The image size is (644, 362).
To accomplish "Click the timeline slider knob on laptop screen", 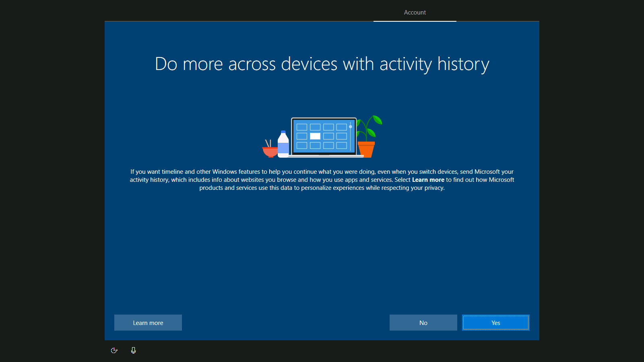I will (351, 127).
